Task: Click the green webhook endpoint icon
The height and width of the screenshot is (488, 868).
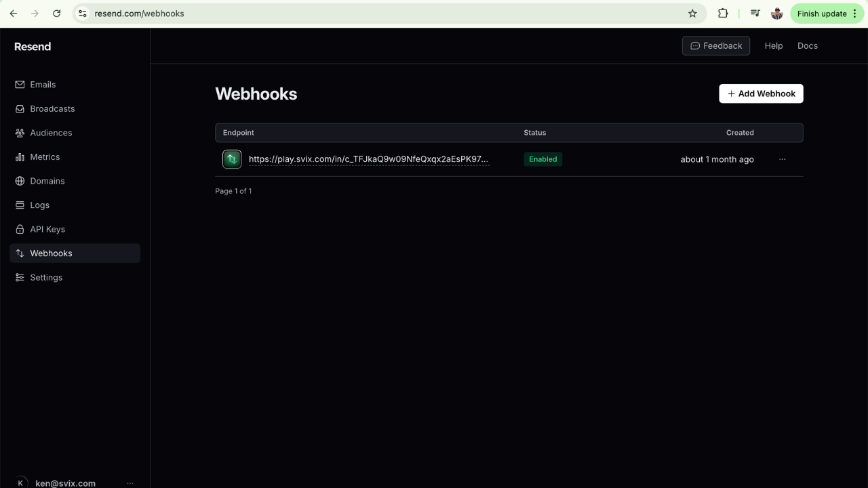Action: click(232, 159)
